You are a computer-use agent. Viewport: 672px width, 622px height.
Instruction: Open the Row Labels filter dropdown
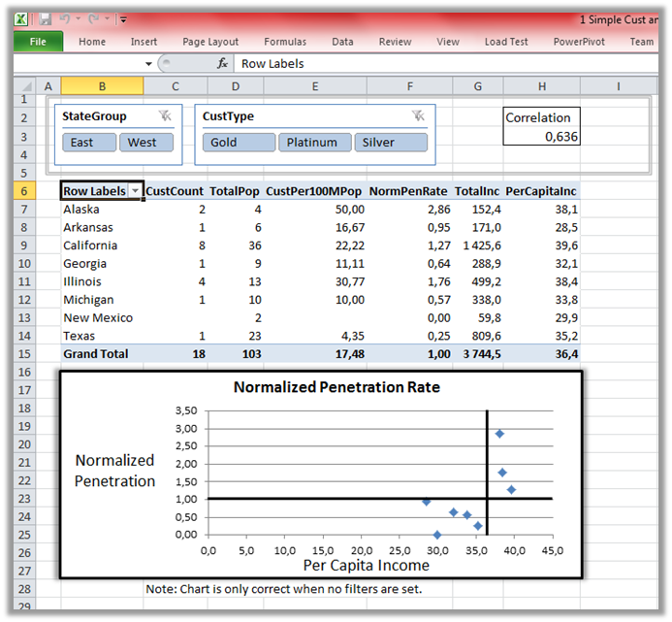click(x=136, y=191)
